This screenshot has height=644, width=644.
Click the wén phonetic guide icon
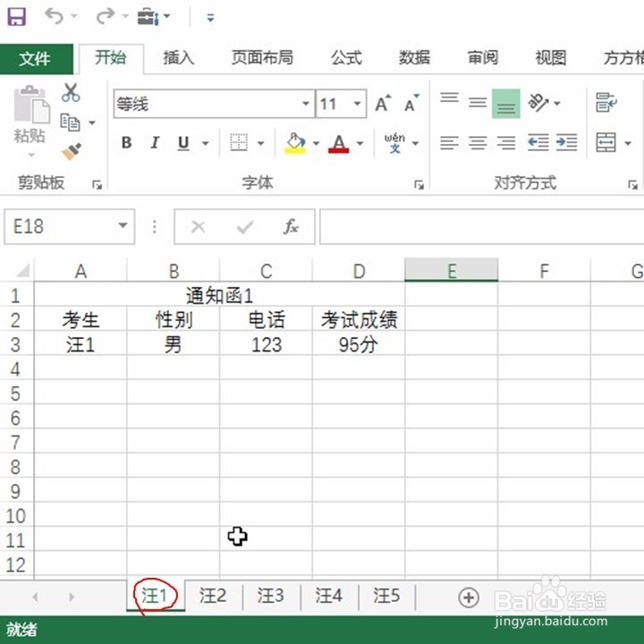point(394,143)
